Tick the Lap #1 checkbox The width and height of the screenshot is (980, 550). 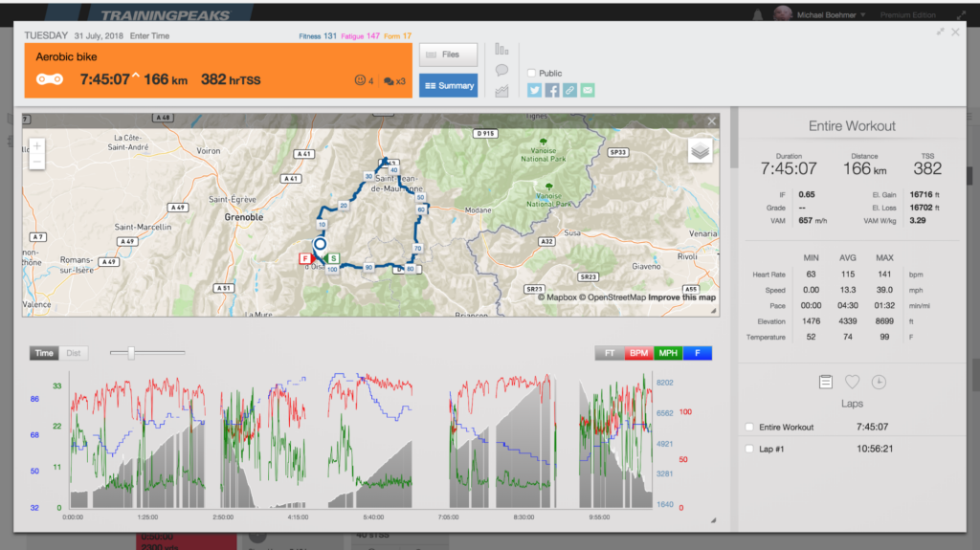(x=749, y=448)
